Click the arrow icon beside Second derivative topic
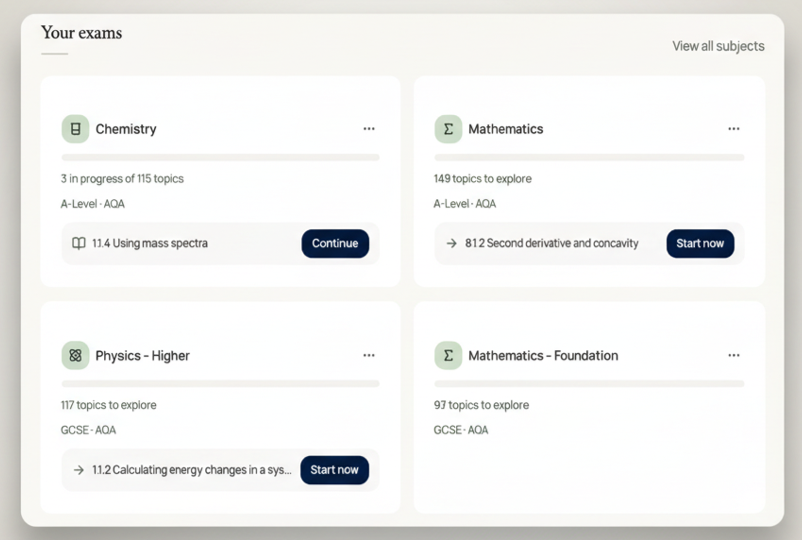 coord(451,243)
